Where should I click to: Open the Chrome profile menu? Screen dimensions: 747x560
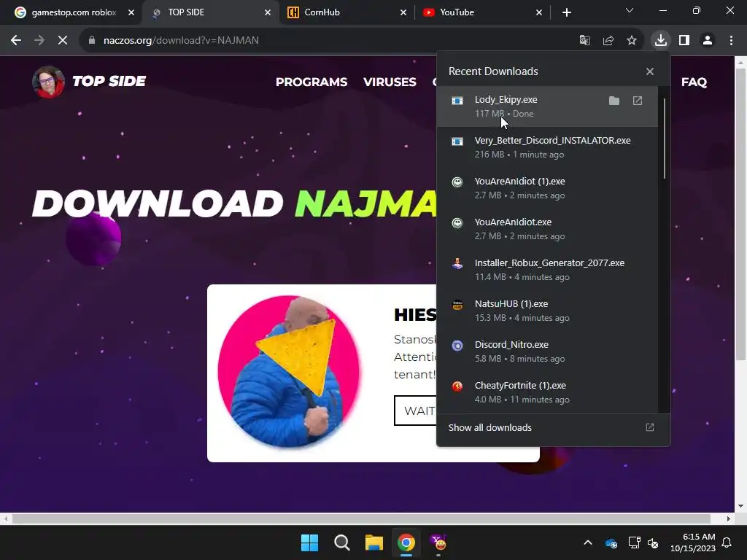pyautogui.click(x=708, y=41)
